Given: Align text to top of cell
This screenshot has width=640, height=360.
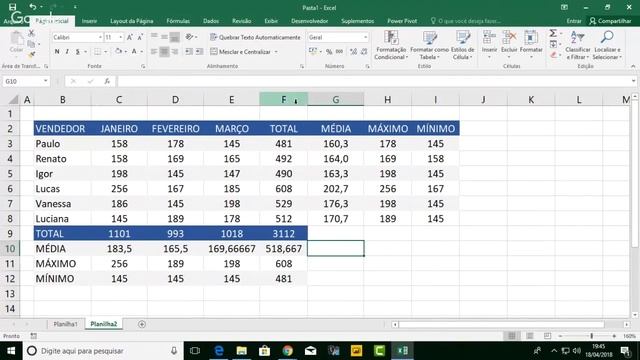Looking at the screenshot, I should 154,37.
